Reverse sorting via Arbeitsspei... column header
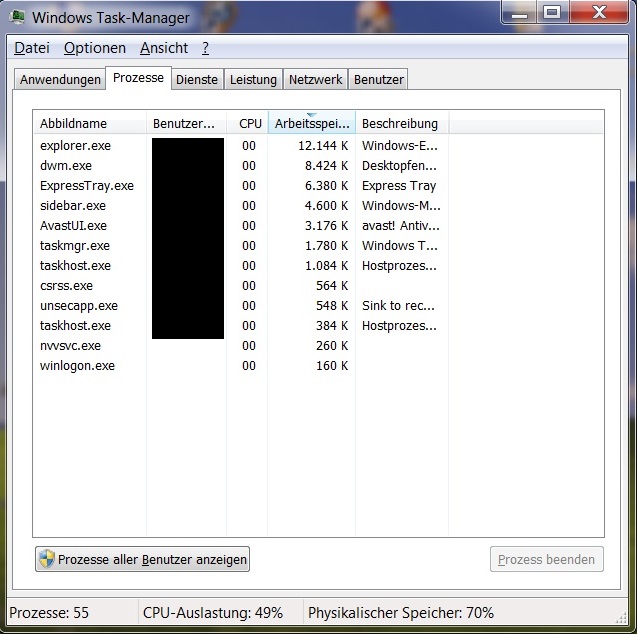The height and width of the screenshot is (634, 638). 312,123
